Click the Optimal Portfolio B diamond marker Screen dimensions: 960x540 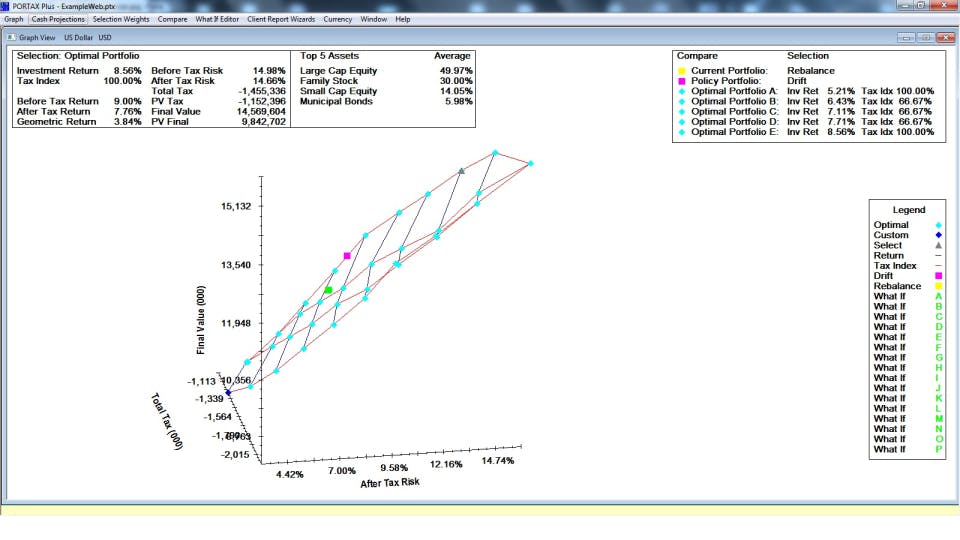[681, 102]
